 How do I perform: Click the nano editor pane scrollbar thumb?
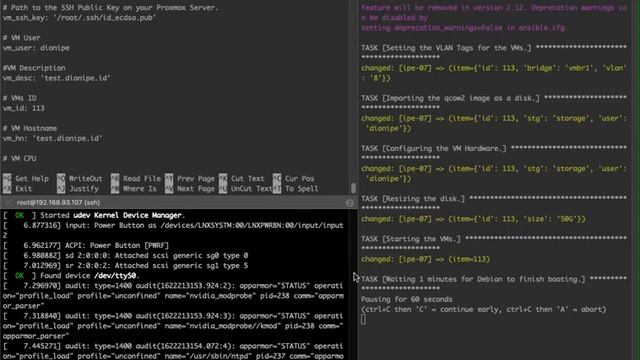353,188
